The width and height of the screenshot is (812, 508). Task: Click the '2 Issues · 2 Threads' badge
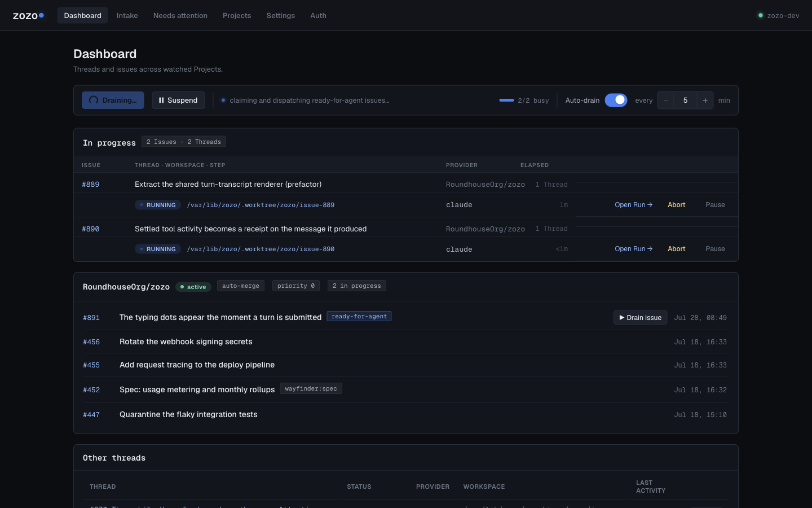click(184, 142)
